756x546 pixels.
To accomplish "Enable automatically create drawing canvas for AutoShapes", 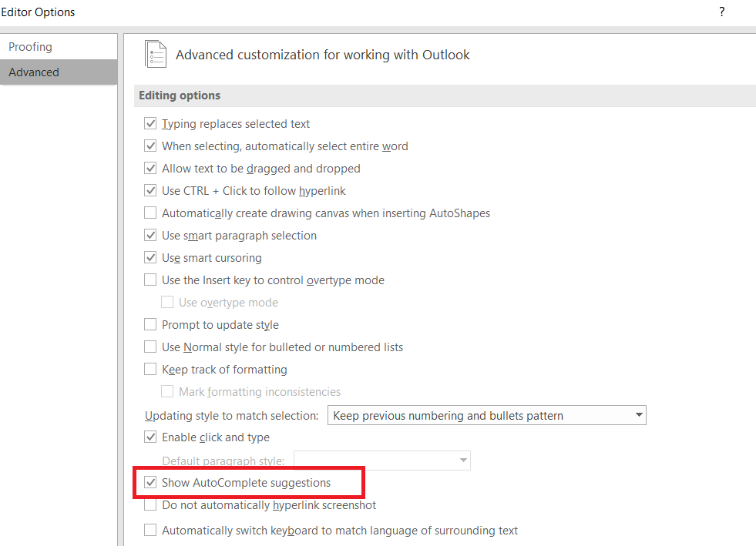I will [150, 213].
